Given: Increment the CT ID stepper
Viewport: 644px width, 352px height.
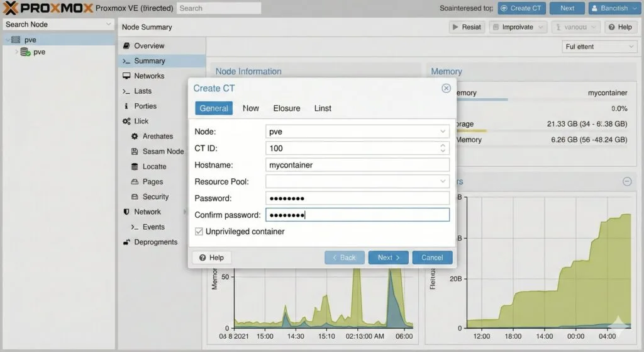Looking at the screenshot, I should [443, 145].
